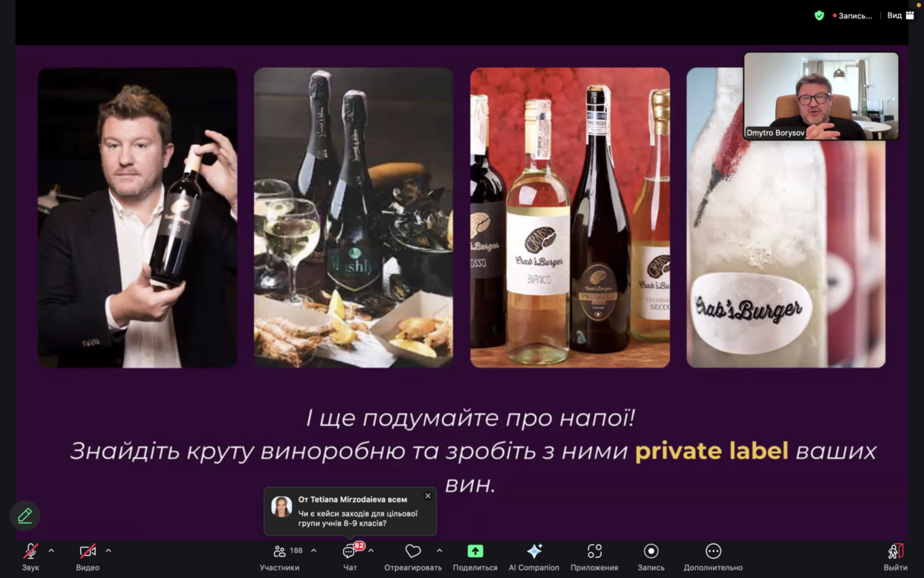Turn on camera with Видео button
Viewport: 924px width, 578px height.
88,552
